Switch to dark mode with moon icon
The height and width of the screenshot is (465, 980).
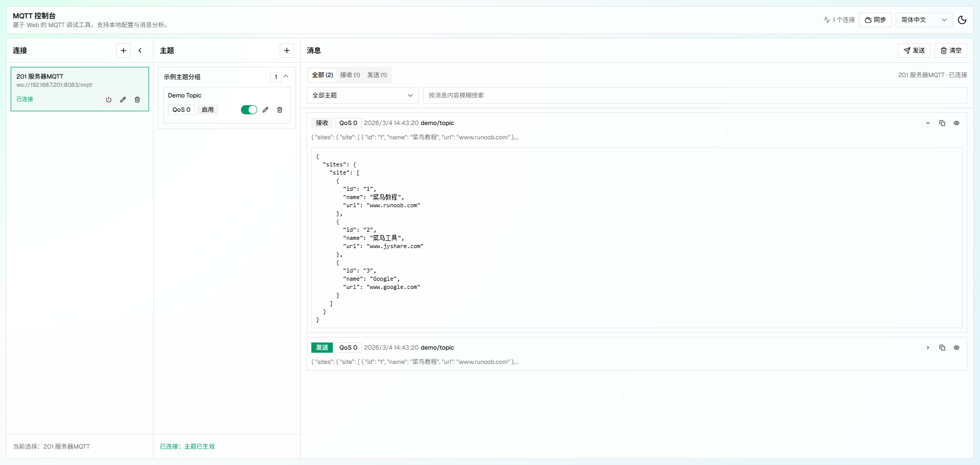tap(962, 20)
